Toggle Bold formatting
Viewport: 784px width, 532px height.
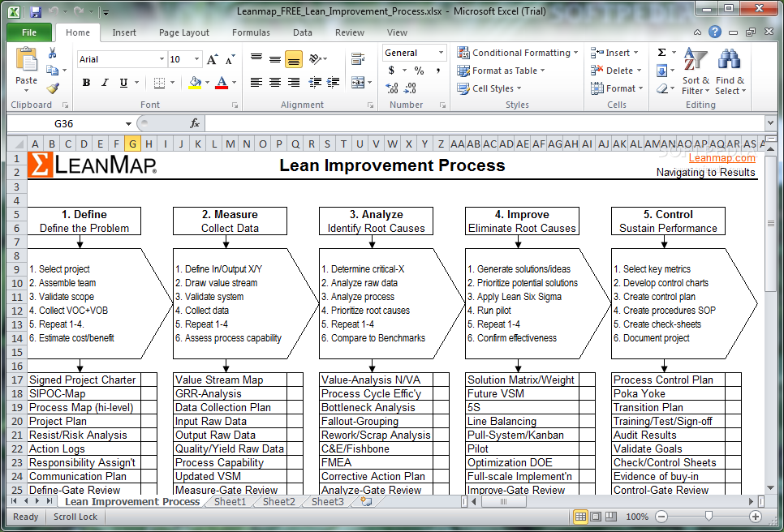(x=87, y=83)
